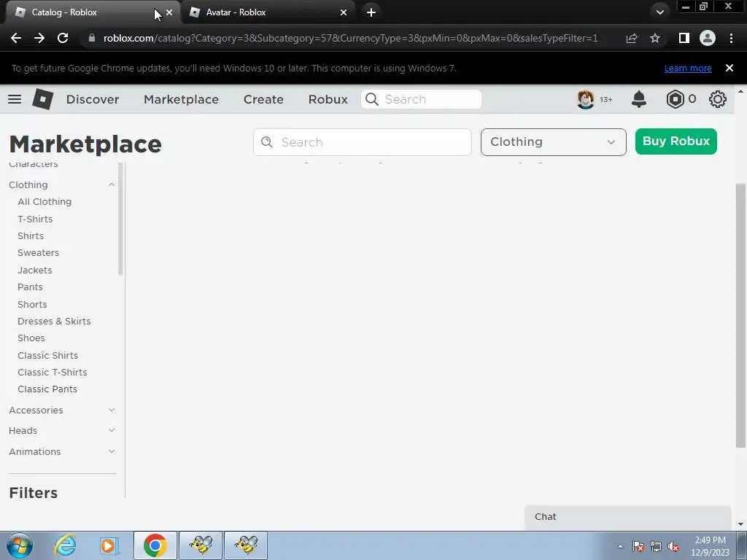
Task: Open the hamburger navigation menu
Action: click(15, 99)
